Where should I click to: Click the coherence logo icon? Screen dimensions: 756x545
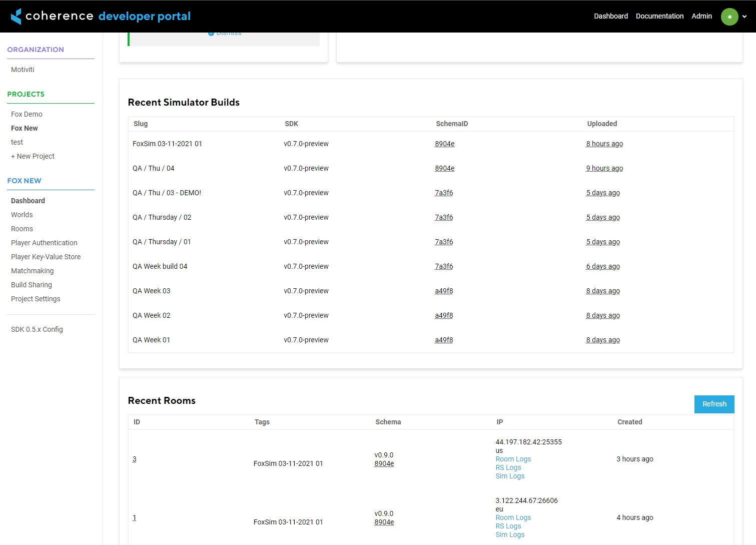click(17, 16)
